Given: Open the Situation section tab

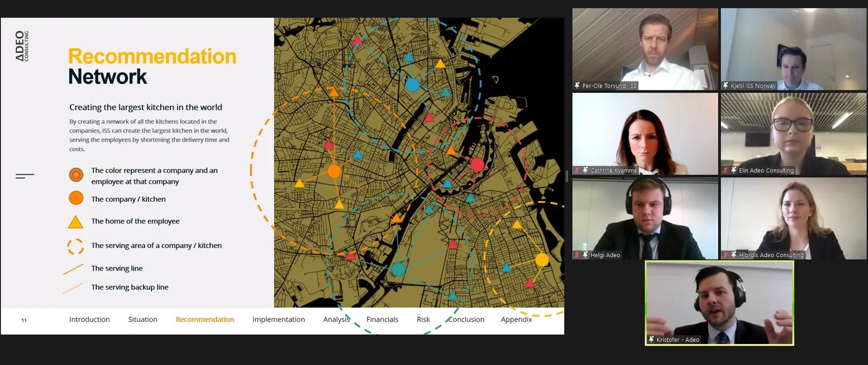Looking at the screenshot, I should point(143,319).
